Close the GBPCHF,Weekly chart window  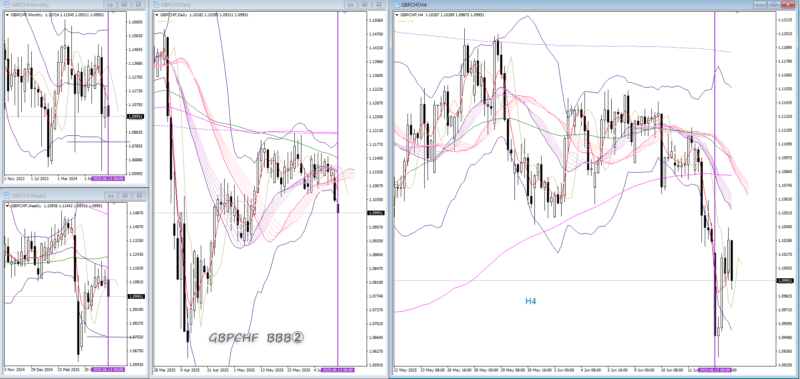(x=138, y=195)
